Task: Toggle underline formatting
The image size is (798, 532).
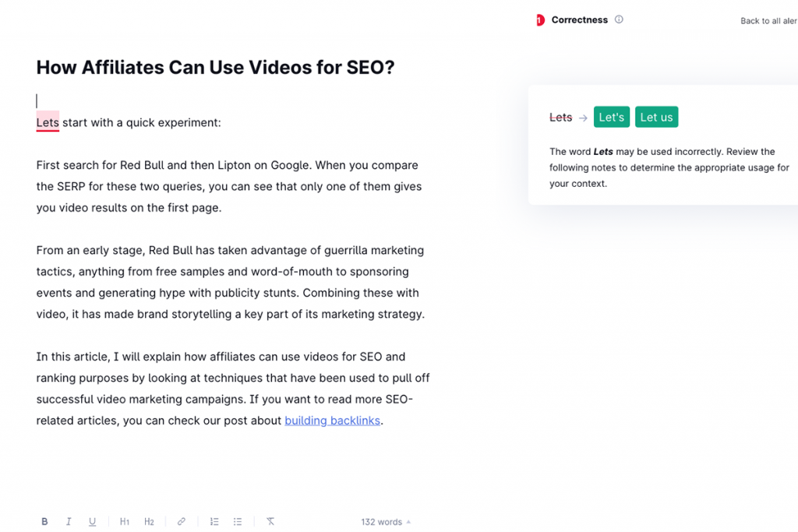Action: 92,521
